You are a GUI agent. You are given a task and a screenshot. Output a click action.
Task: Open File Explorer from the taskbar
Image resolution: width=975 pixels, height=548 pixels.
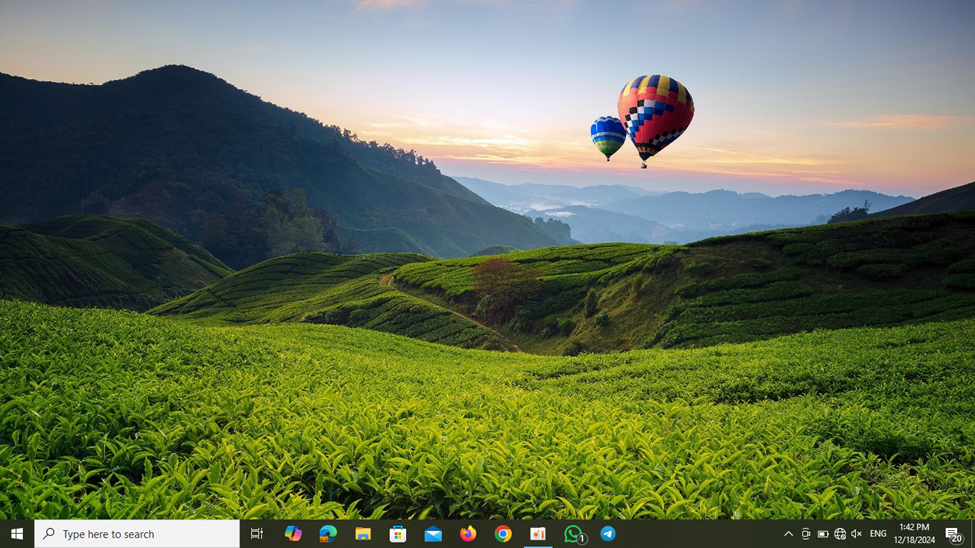(363, 534)
